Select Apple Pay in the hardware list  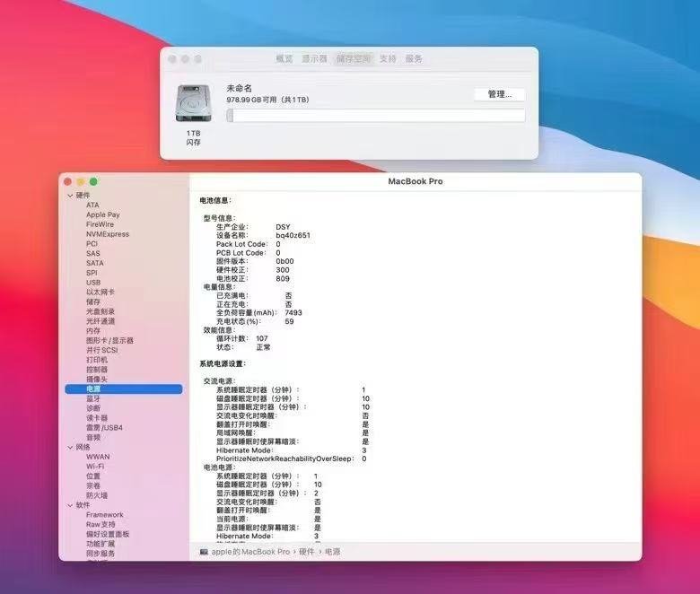click(x=103, y=214)
